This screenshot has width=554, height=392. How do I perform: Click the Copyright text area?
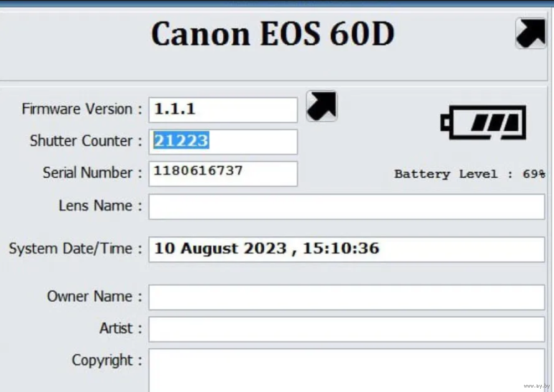[x=347, y=370]
